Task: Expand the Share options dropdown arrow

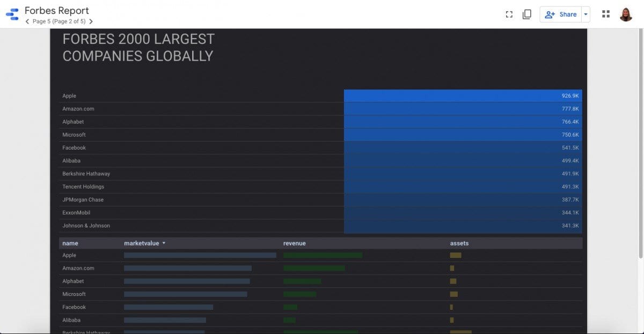Action: [586, 14]
